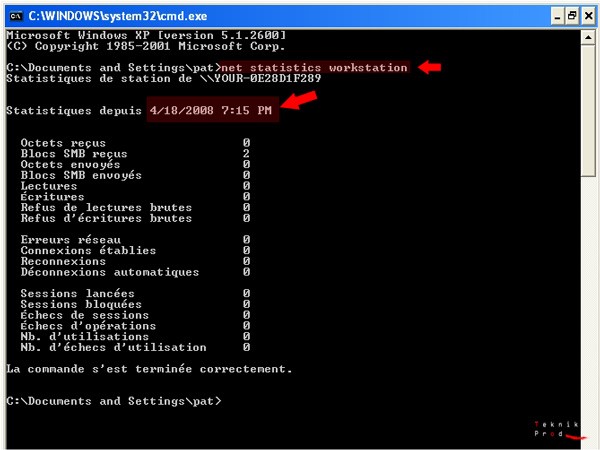Maximize the cmd.exe window
Viewport: 600px width, 450px height.
click(573, 16)
